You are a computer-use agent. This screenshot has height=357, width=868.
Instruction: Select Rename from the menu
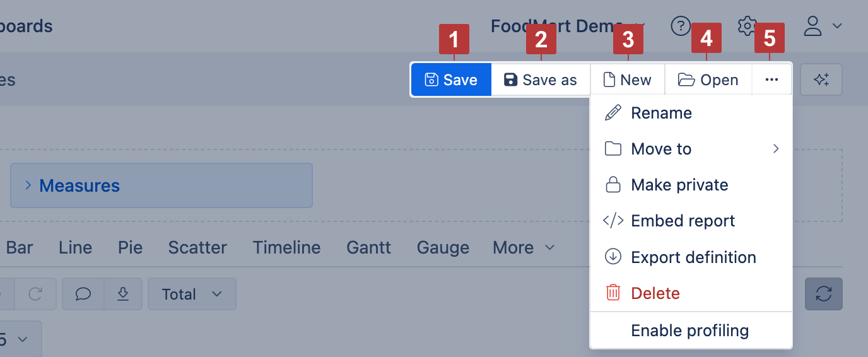(x=661, y=114)
